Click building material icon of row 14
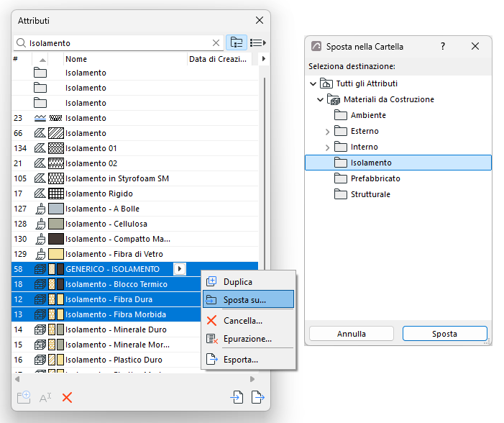Image resolution: width=504 pixels, height=423 pixels. (x=40, y=329)
